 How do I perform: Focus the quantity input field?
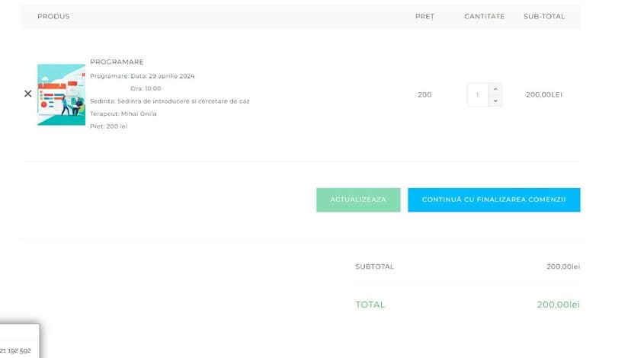point(477,94)
